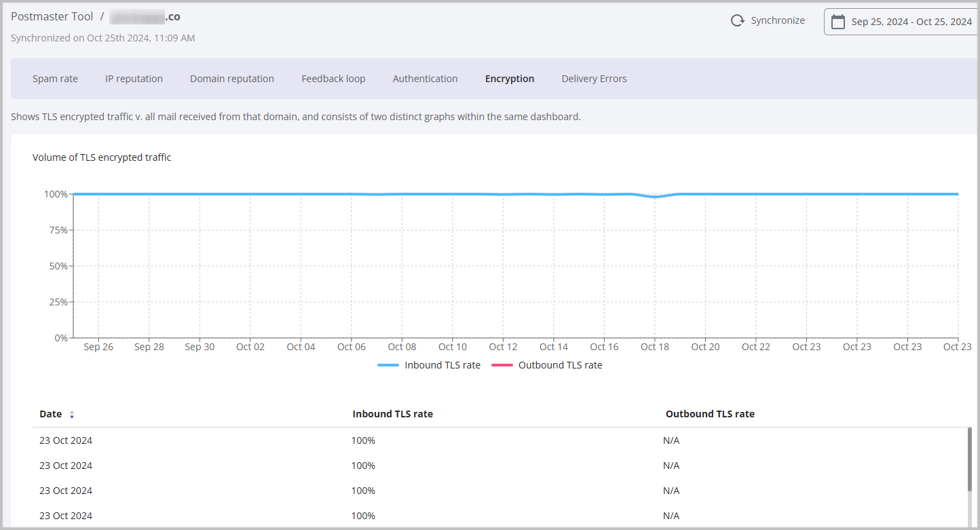This screenshot has width=980, height=530.
Task: Click the Date column header
Action: click(50, 414)
